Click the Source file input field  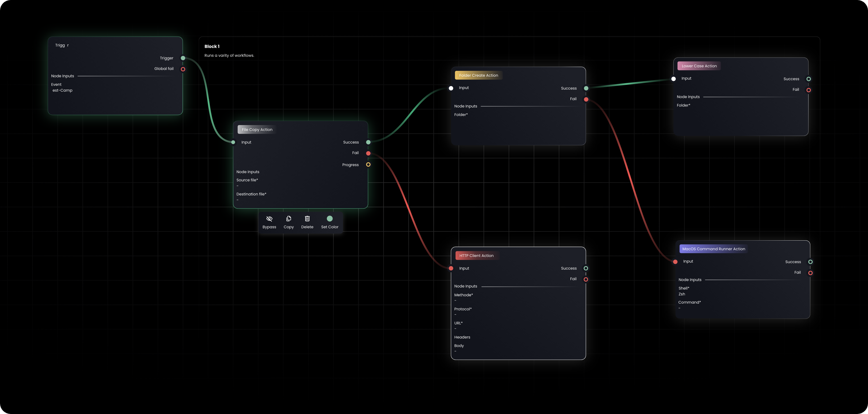point(247,183)
